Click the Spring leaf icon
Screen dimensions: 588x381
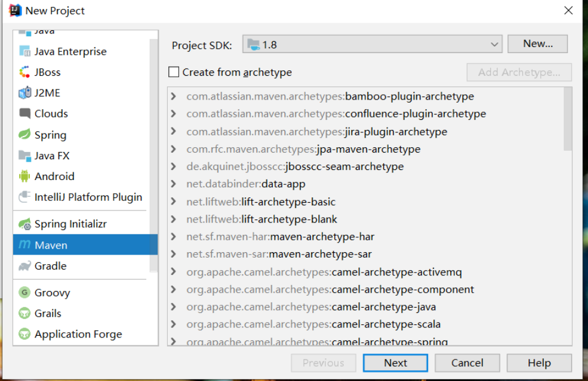[x=24, y=135]
